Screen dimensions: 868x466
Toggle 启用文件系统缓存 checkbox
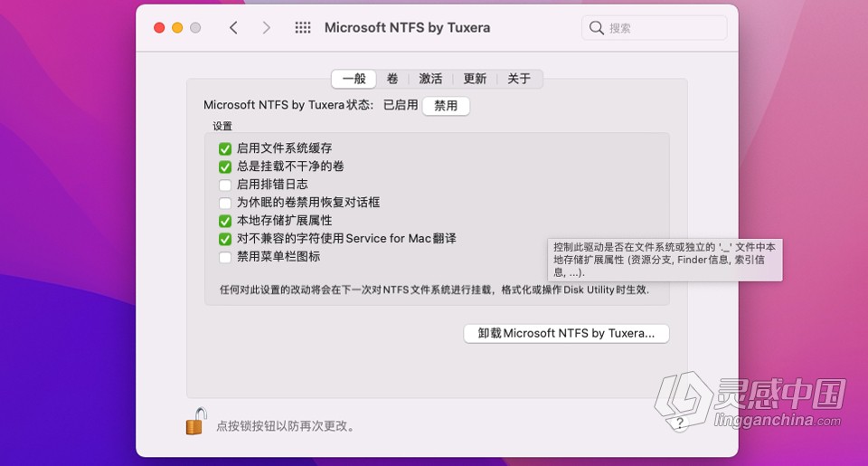click(225, 148)
